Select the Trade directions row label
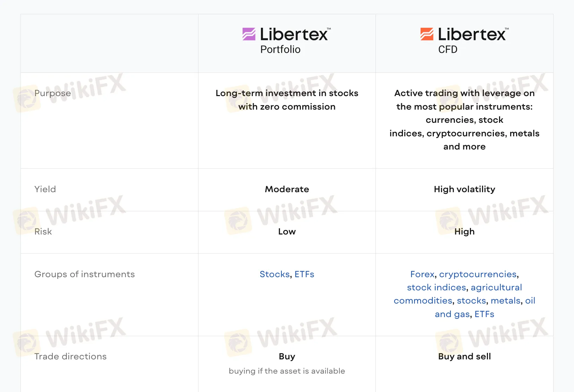Viewport: 574px width, 392px height. point(70,356)
